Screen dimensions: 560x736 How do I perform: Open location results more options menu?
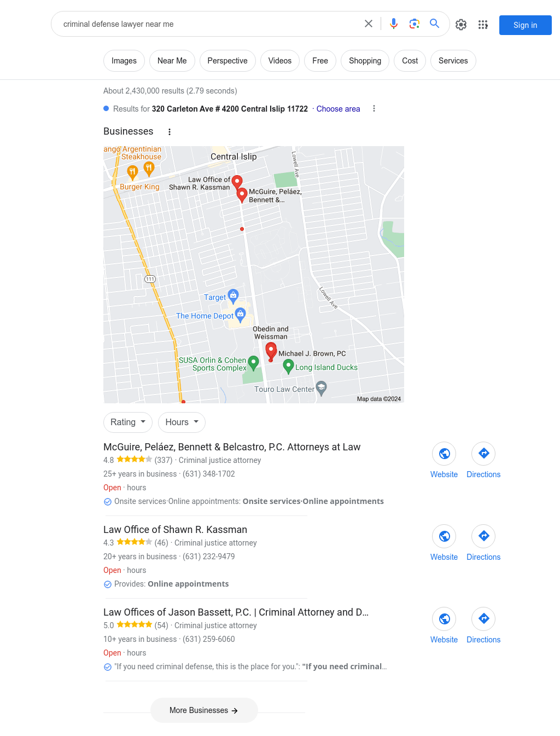[374, 109]
